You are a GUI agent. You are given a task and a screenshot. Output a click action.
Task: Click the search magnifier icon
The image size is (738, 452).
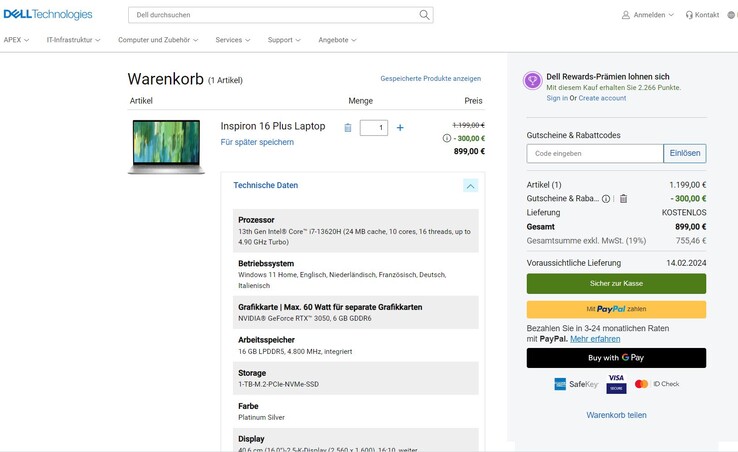point(425,15)
